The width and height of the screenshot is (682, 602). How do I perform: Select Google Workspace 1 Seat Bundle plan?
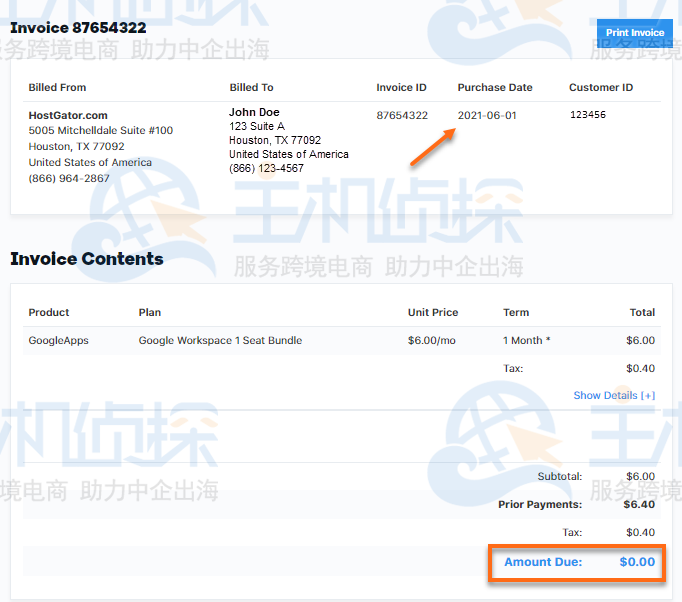(x=220, y=340)
